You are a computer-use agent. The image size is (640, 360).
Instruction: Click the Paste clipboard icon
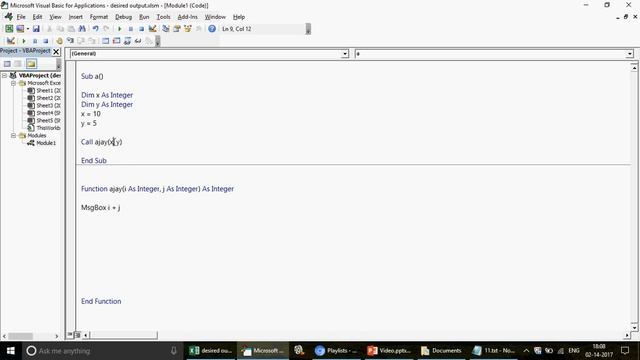coord(71,29)
